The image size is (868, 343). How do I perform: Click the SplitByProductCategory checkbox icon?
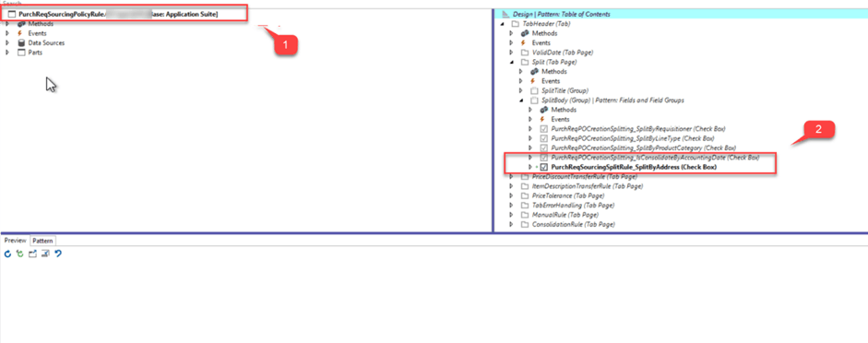[x=543, y=148]
